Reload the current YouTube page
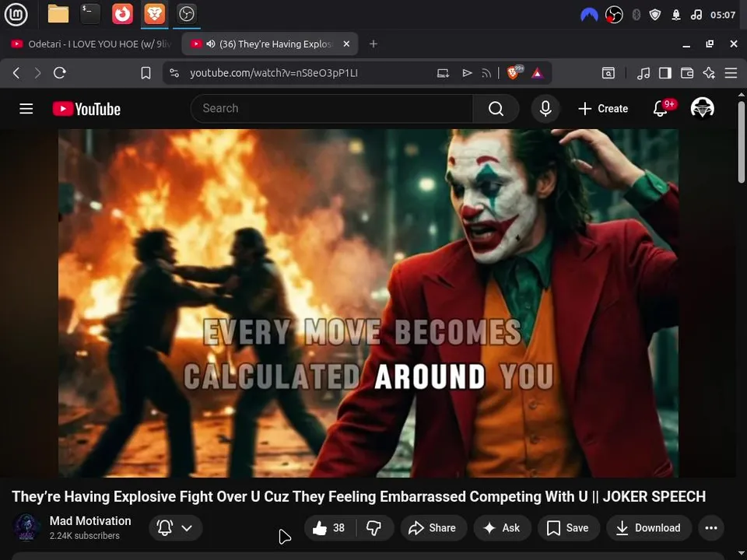 (60, 73)
